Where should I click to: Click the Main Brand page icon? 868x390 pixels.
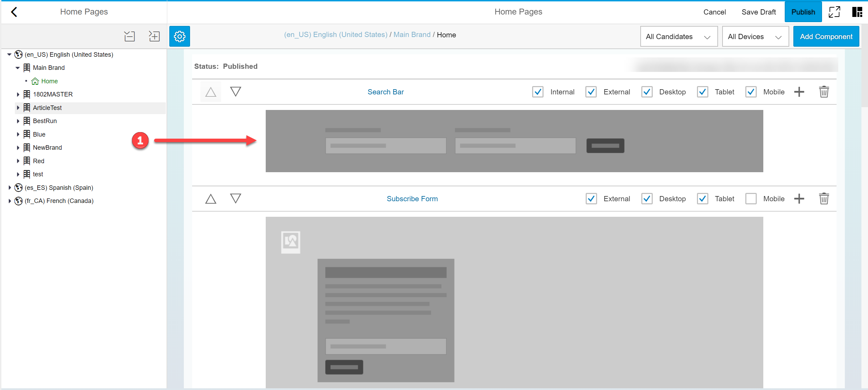tap(27, 68)
